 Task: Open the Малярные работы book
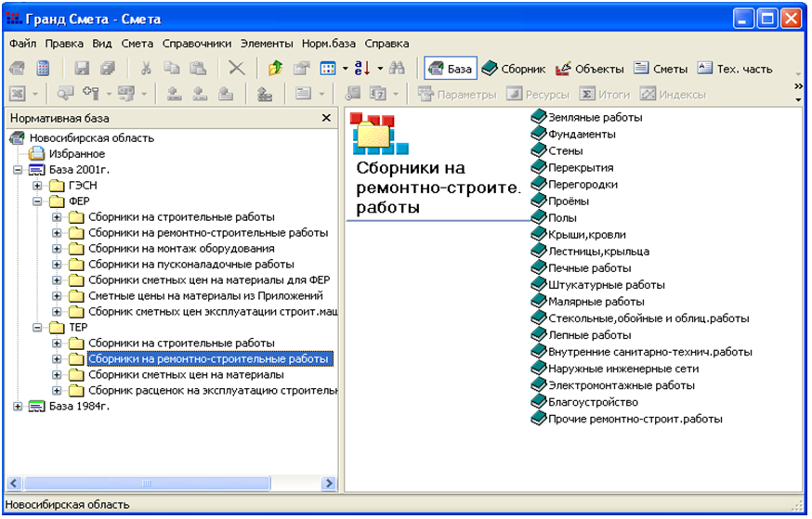pyautogui.click(x=588, y=302)
